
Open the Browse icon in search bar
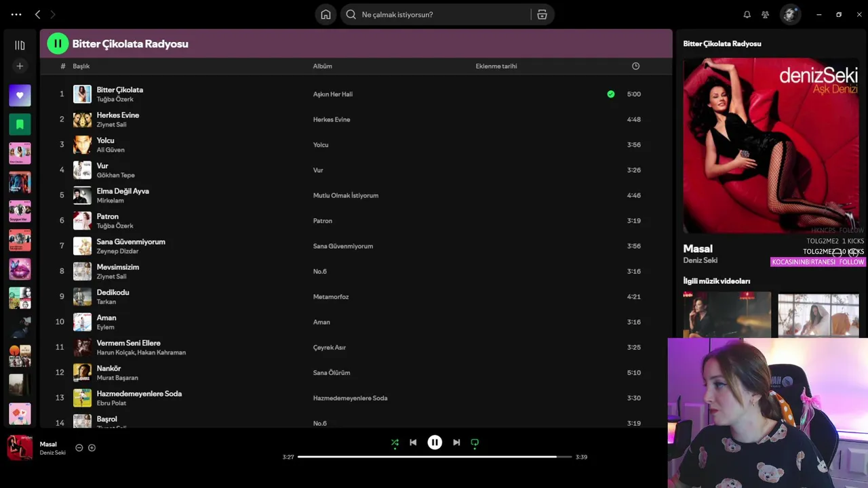point(542,14)
